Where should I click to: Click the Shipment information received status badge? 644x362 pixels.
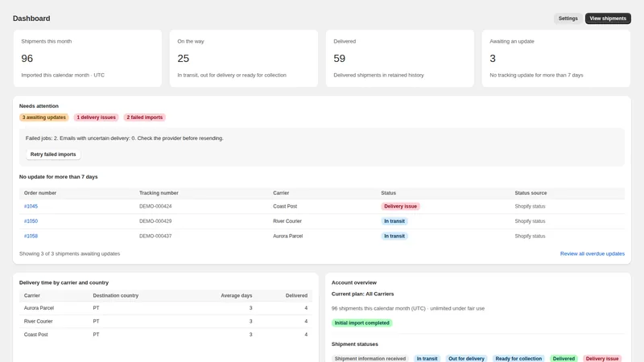click(370, 359)
